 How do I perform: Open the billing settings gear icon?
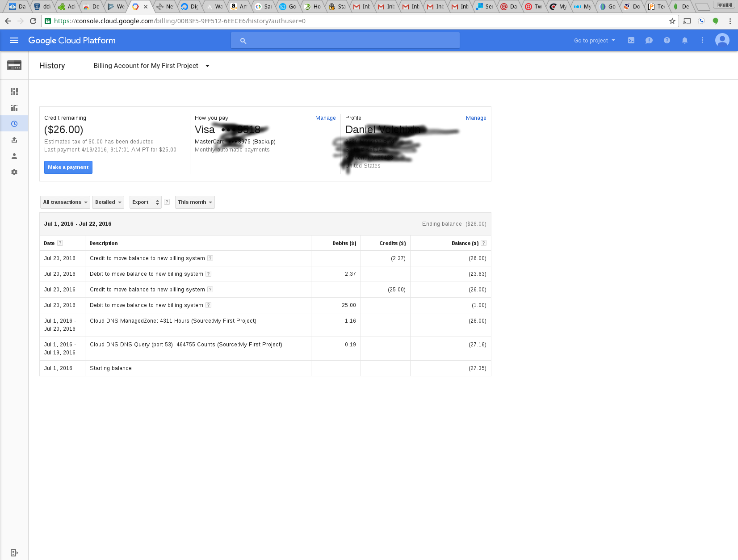14,172
